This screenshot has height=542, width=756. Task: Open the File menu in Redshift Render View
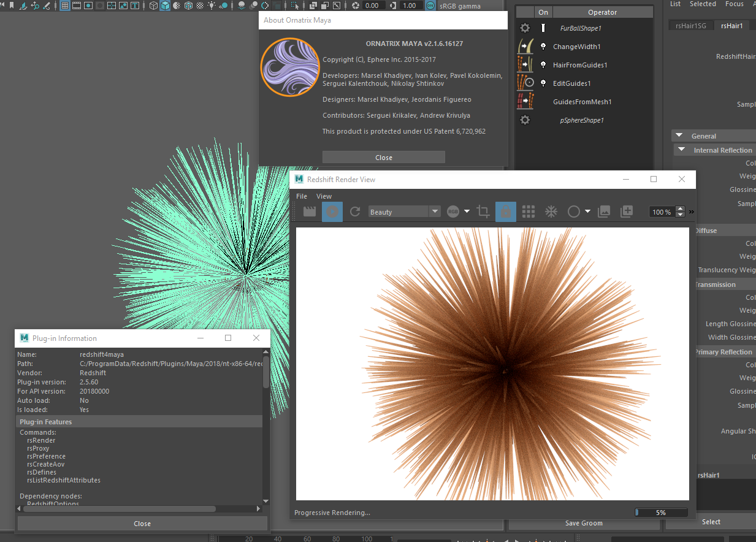point(302,196)
